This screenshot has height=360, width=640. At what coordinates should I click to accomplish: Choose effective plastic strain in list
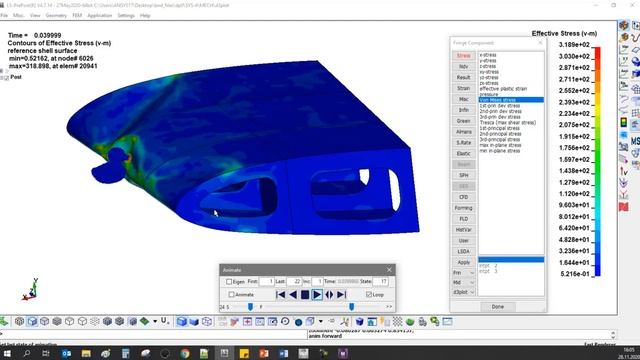[x=503, y=89]
